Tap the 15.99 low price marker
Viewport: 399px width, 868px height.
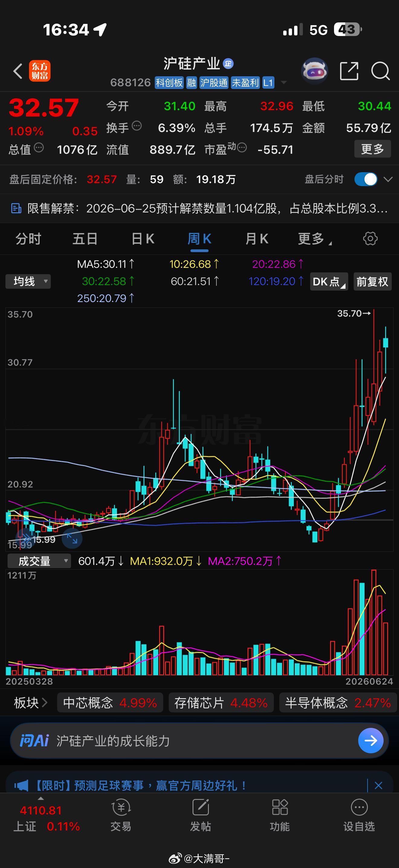tap(44, 539)
